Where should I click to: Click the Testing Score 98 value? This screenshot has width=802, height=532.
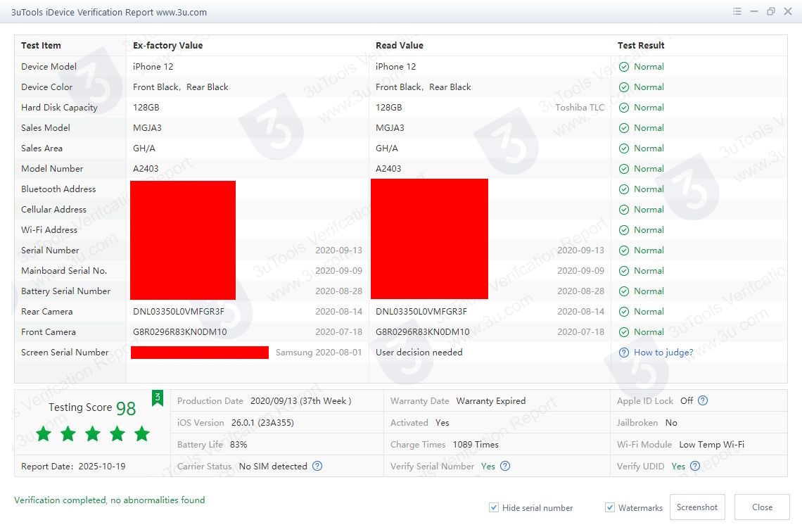pyautogui.click(x=126, y=408)
